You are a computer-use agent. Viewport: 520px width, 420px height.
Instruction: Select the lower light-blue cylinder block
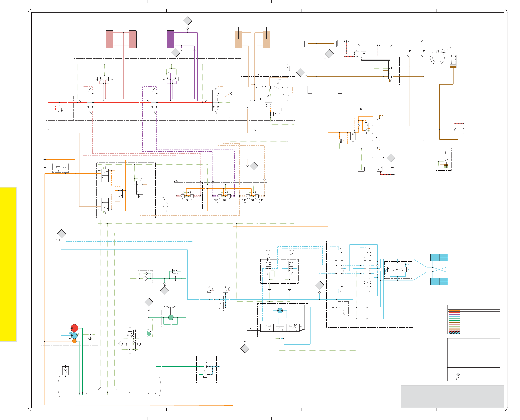tap(439, 282)
